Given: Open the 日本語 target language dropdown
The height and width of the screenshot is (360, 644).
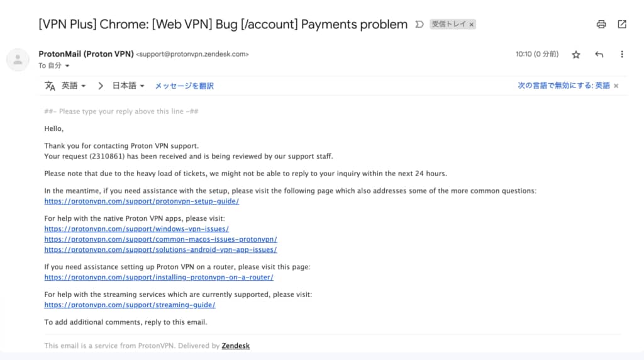Looking at the screenshot, I should pos(128,86).
